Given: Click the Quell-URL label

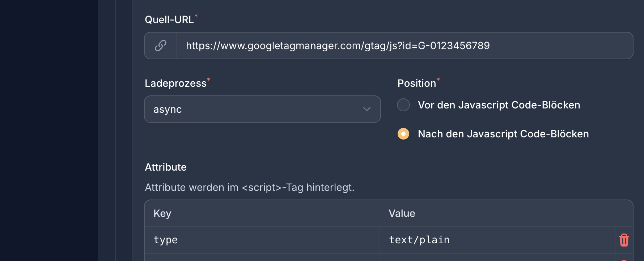Looking at the screenshot, I should (x=169, y=20).
